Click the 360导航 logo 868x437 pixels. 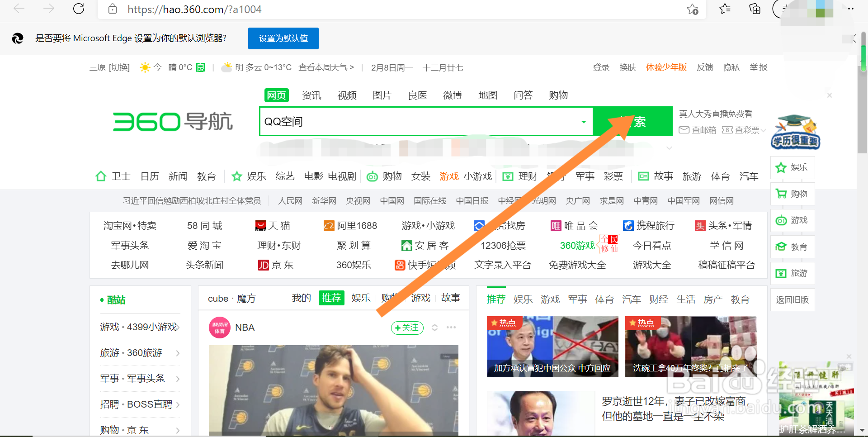tap(173, 122)
